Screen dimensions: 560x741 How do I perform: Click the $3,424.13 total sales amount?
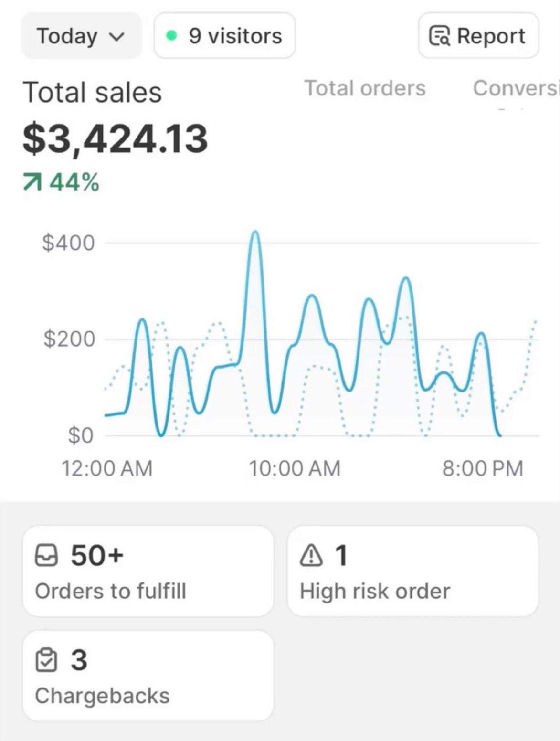(x=115, y=138)
